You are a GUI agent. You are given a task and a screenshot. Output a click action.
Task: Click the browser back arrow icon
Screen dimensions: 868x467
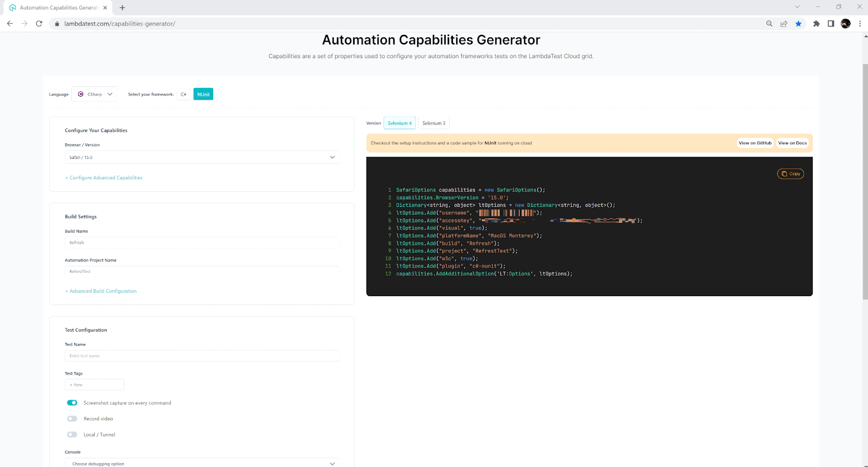[x=10, y=23]
